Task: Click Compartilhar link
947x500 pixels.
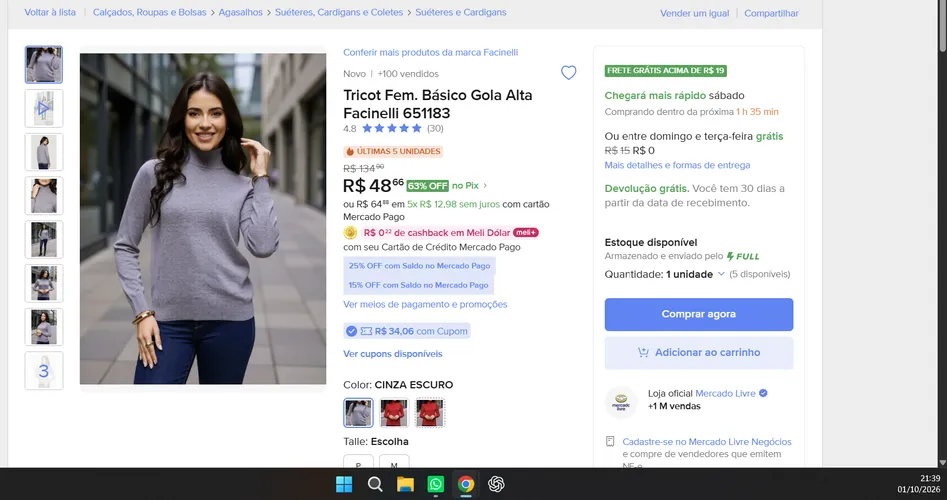Action: coord(771,13)
